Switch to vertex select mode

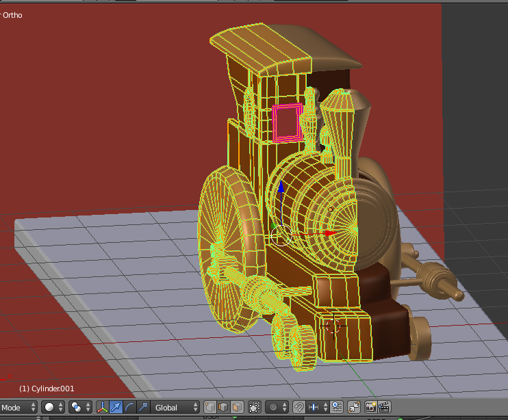click(210, 407)
